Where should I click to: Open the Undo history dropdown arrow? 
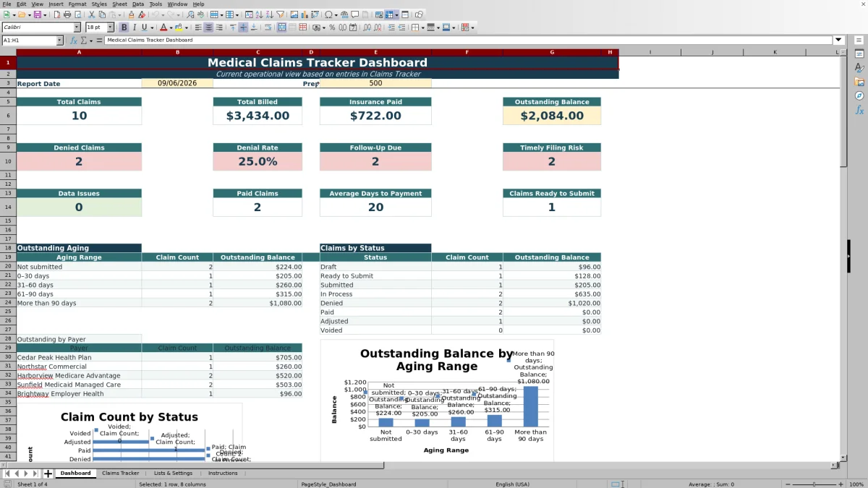pyautogui.click(x=163, y=14)
